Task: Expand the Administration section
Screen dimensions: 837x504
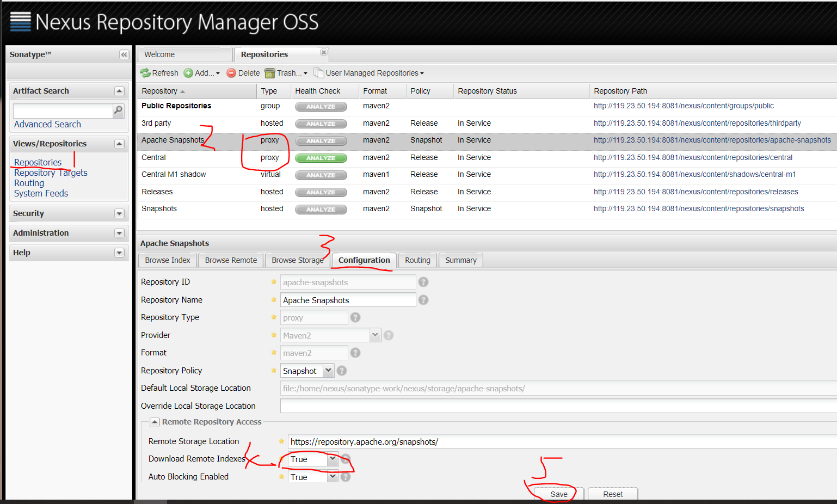Action: (120, 233)
